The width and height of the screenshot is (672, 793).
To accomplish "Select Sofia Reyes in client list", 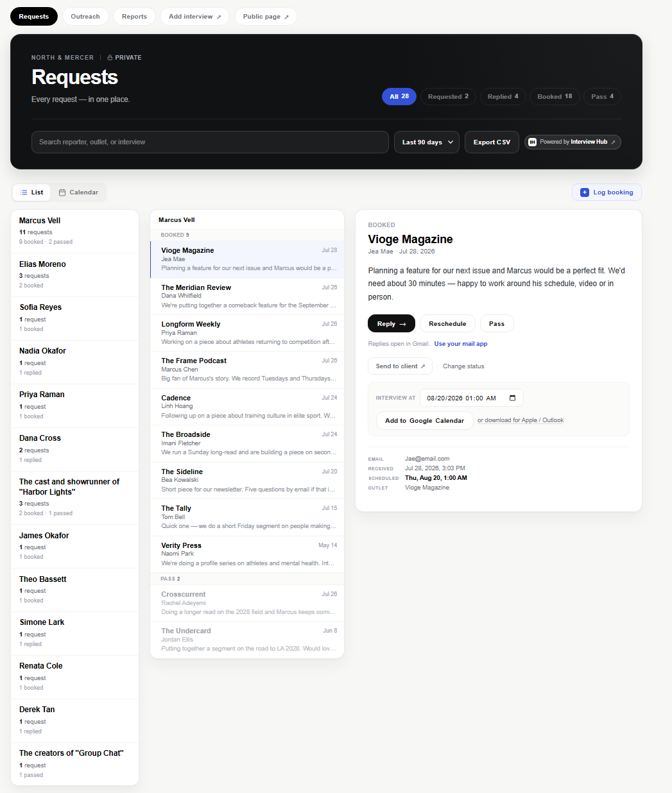I will [75, 318].
